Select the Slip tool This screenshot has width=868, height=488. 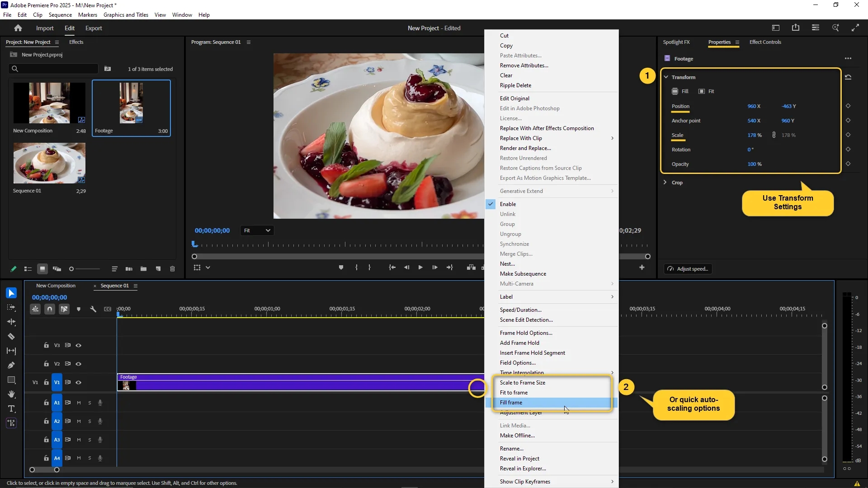tap(11, 351)
